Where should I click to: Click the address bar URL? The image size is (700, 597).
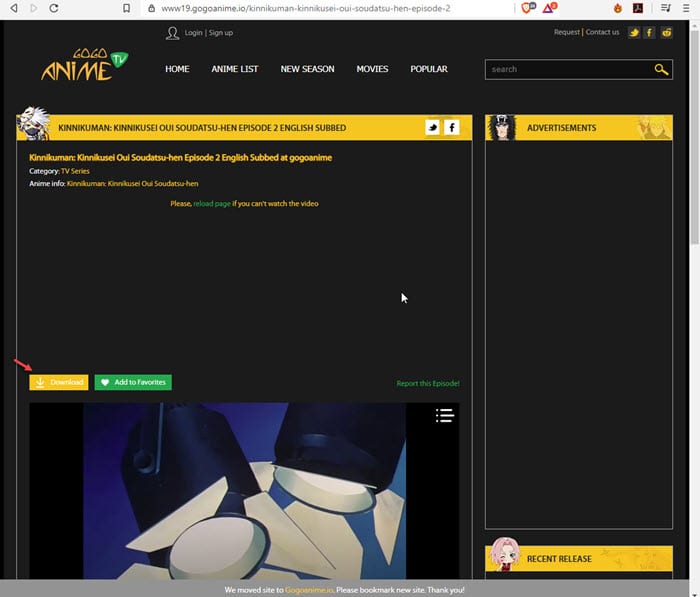pos(305,8)
